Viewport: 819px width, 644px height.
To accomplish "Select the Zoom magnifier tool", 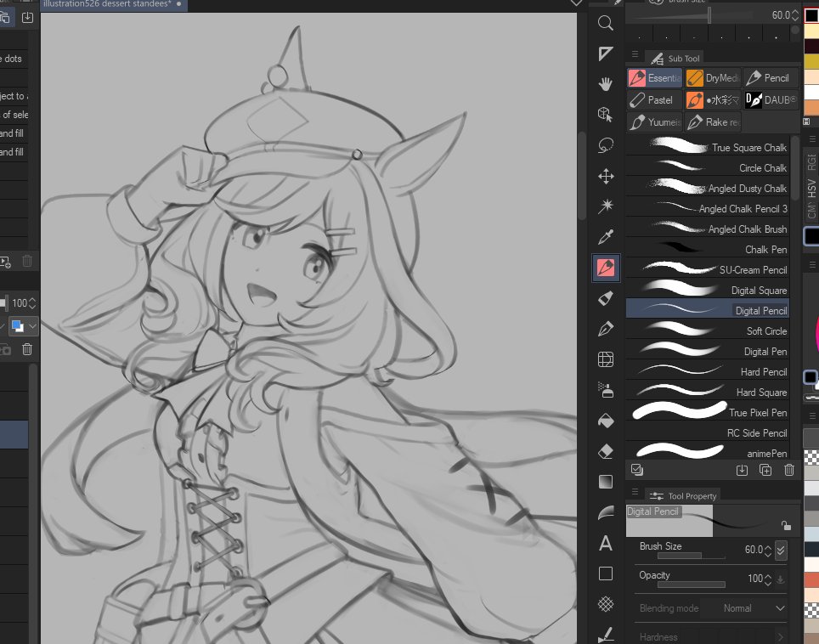I will pyautogui.click(x=606, y=23).
